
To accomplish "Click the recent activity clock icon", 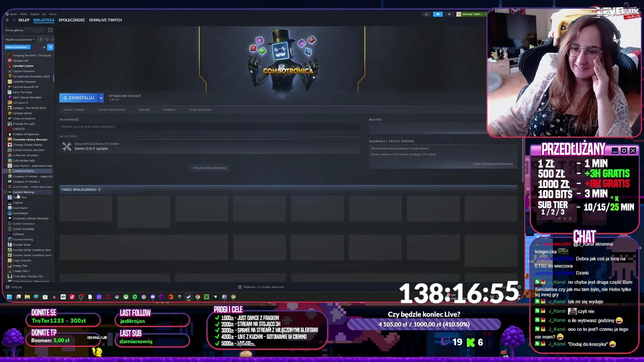I will point(47,40).
